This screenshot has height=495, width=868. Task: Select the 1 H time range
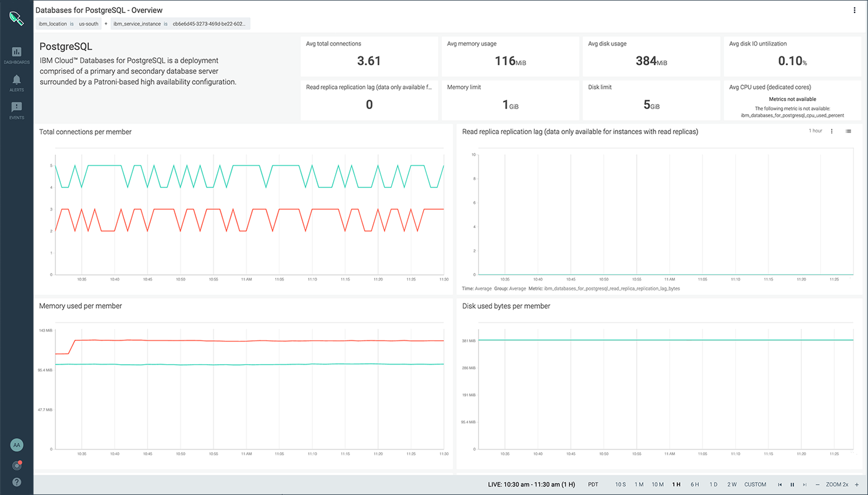coord(676,485)
